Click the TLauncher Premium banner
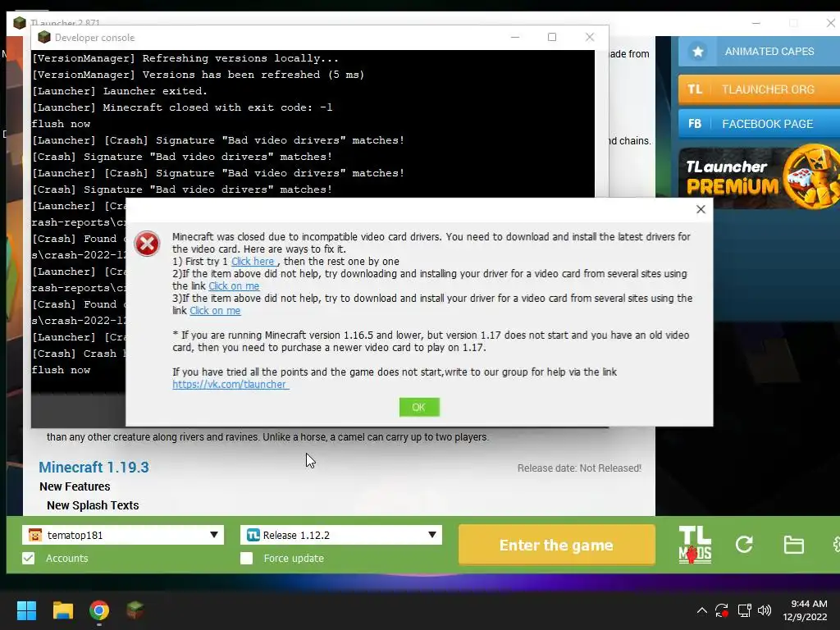 pos(759,176)
